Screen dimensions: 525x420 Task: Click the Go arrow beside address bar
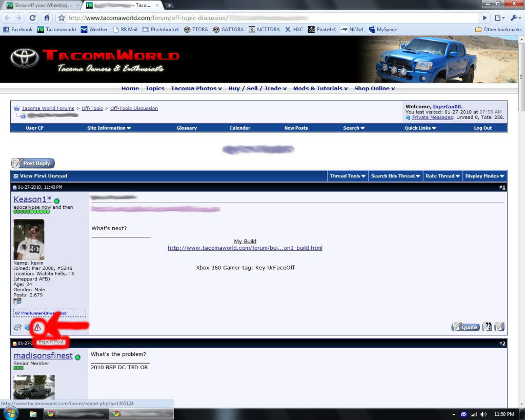484,18
